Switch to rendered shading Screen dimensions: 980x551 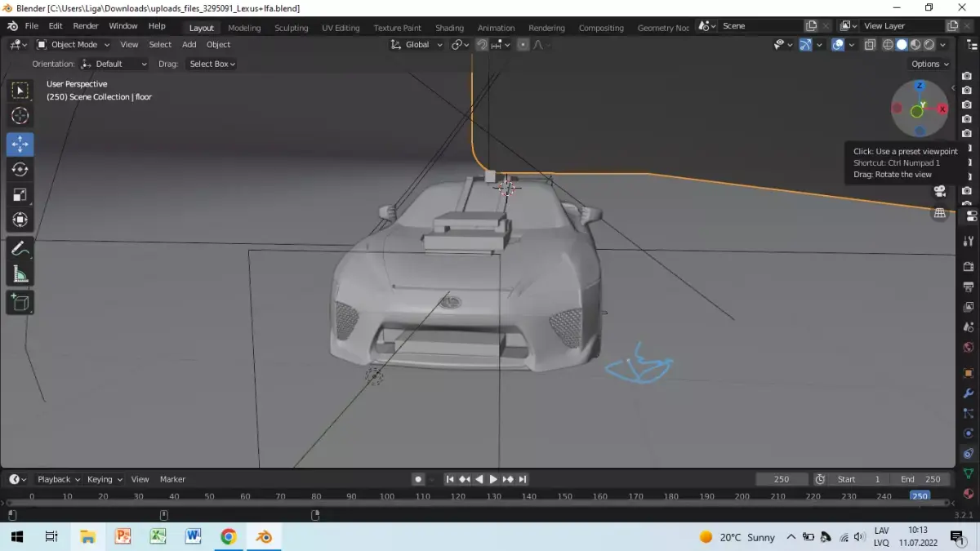click(929, 45)
